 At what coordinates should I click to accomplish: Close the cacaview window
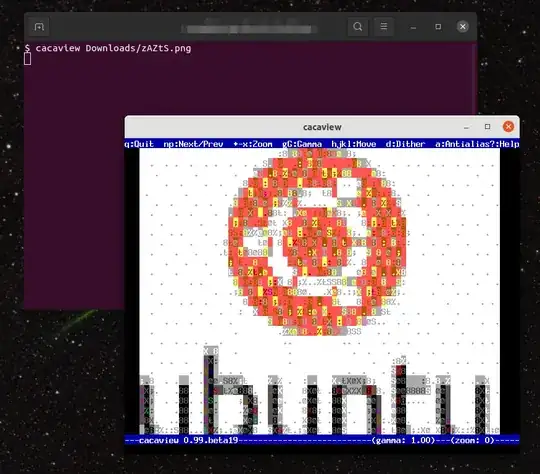coord(508,127)
